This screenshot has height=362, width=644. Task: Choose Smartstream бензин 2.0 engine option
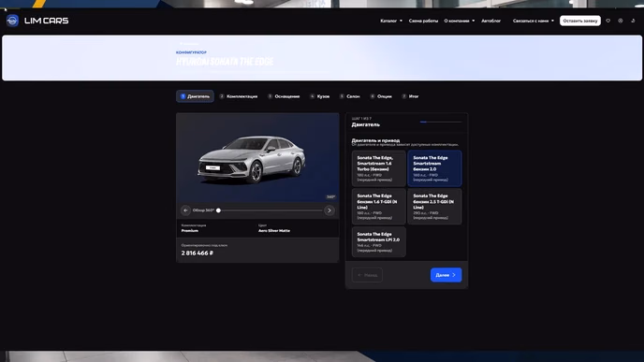point(434,168)
